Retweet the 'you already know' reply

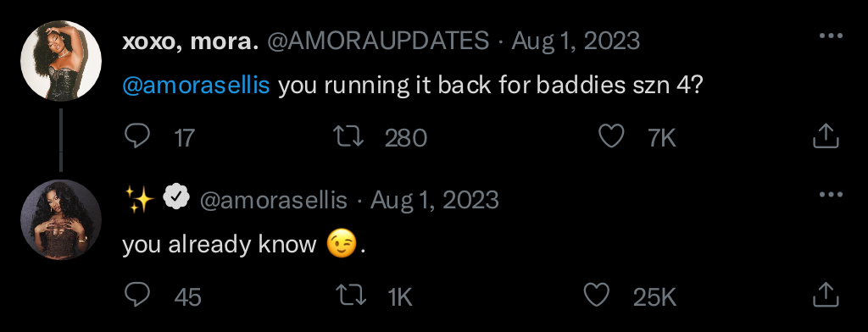tap(352, 296)
